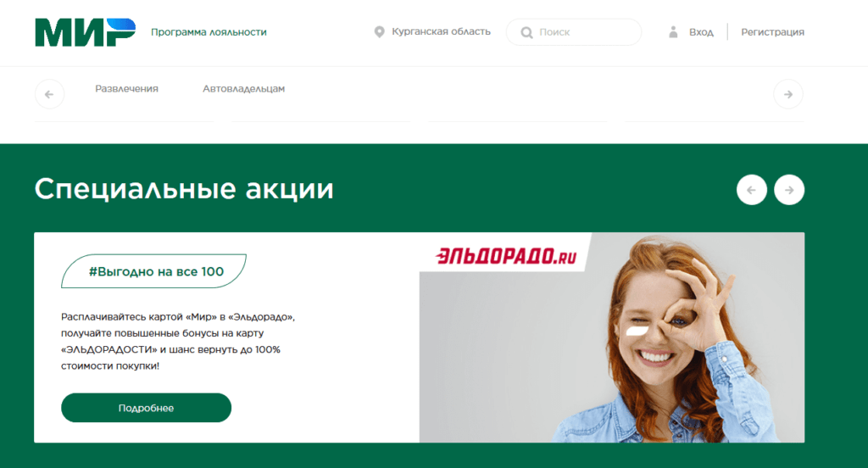The image size is (868, 468).
Task: Focus the Поиск search field
Action: (574, 32)
